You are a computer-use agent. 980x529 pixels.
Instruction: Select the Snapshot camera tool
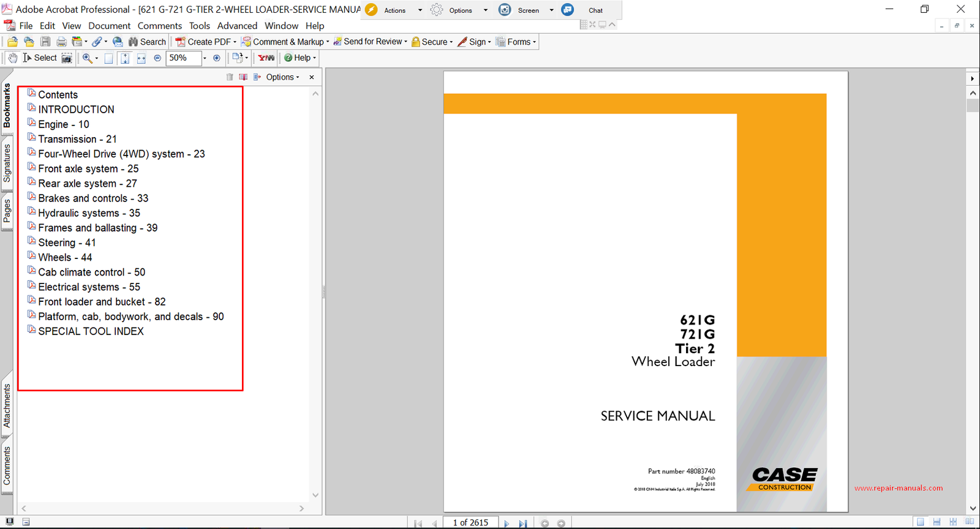67,58
